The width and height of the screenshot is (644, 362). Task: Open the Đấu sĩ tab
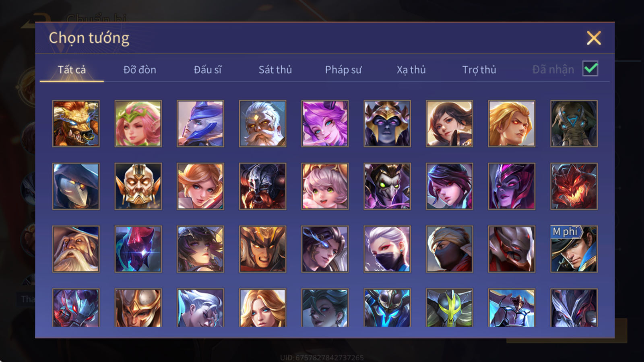pyautogui.click(x=208, y=70)
